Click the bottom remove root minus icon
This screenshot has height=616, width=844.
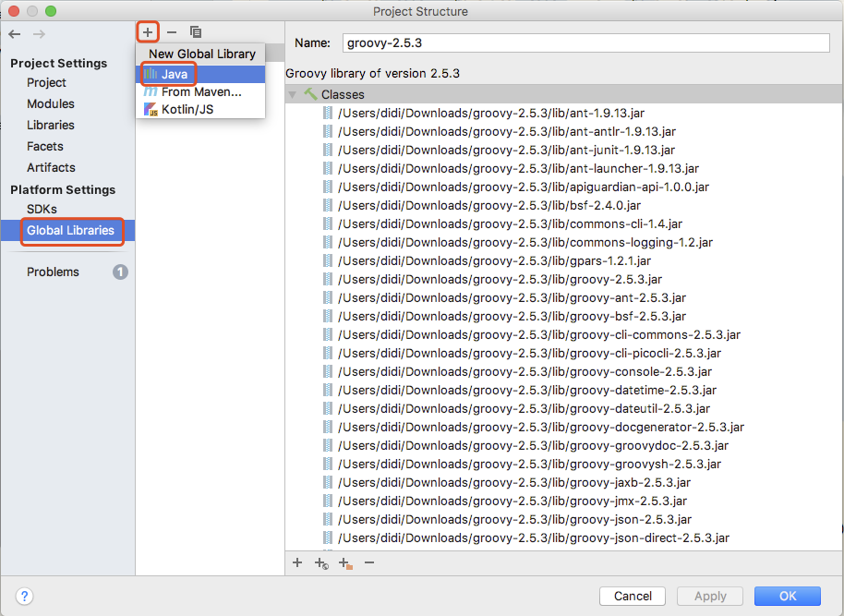coord(369,562)
